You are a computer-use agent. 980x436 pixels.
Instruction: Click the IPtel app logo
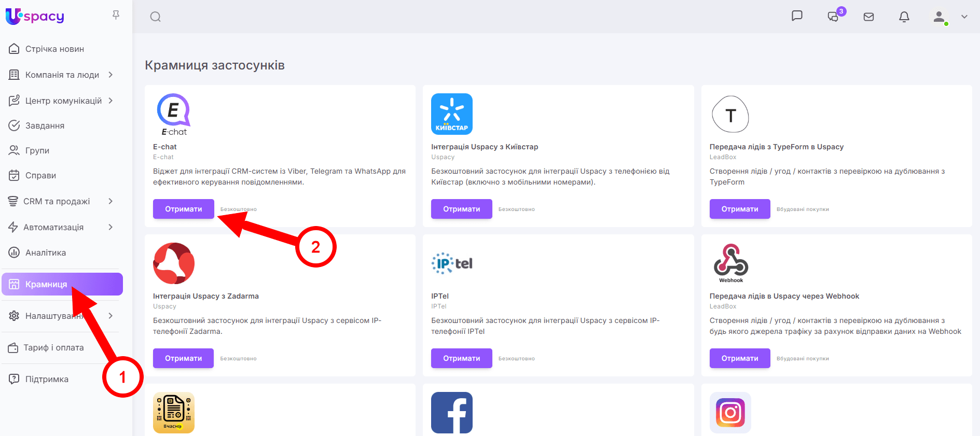(x=452, y=263)
